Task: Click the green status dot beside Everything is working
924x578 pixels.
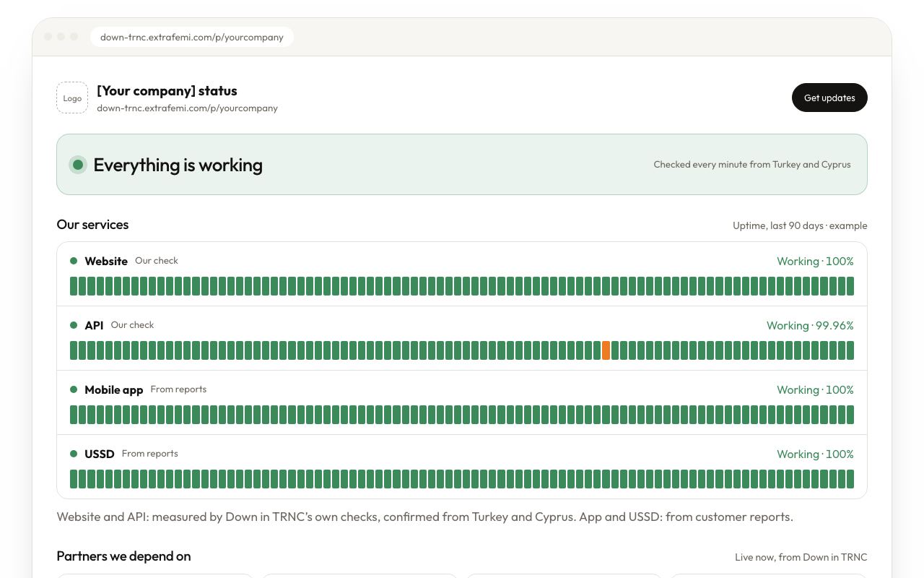Action: pyautogui.click(x=78, y=165)
